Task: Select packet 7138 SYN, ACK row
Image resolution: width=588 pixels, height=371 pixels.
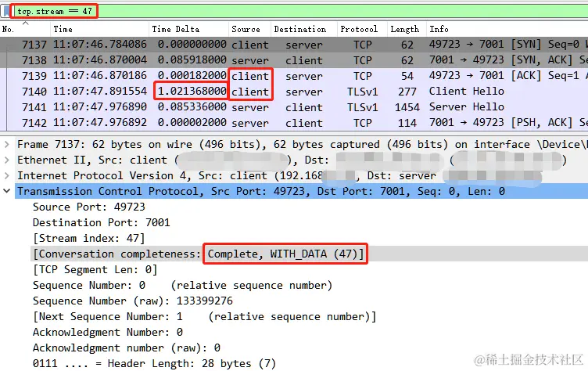Action: coord(294,60)
